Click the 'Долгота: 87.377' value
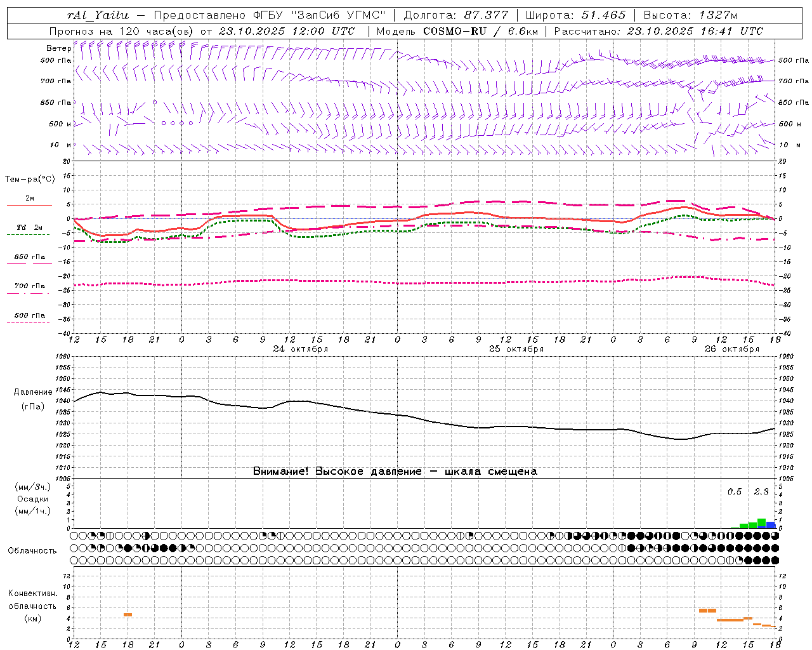The height and width of the screenshot is (650, 812). click(456, 15)
